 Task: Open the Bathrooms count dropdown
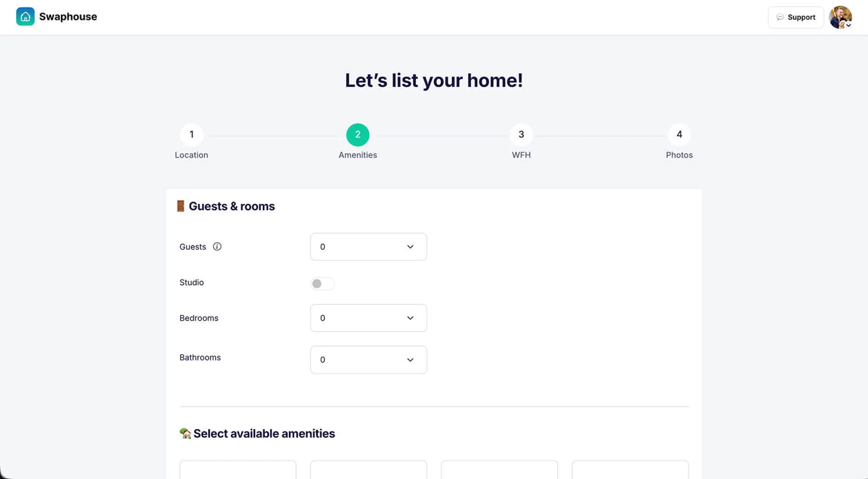click(x=368, y=360)
